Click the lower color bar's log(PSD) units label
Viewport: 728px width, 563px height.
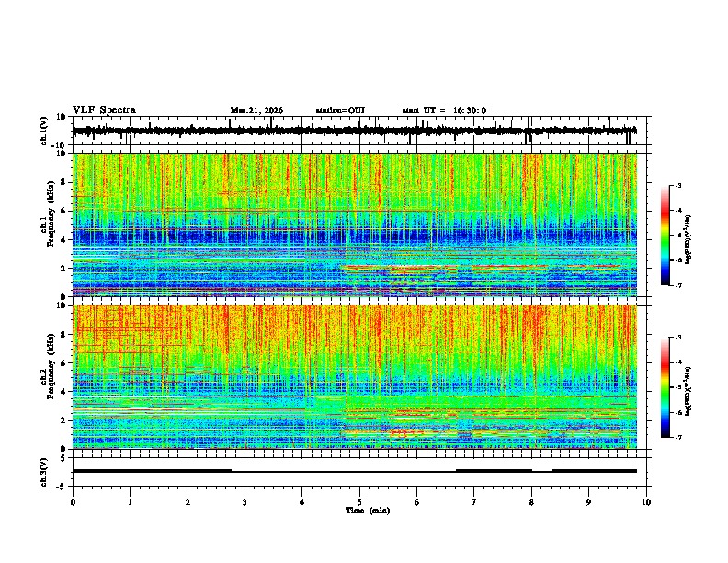(x=688, y=391)
